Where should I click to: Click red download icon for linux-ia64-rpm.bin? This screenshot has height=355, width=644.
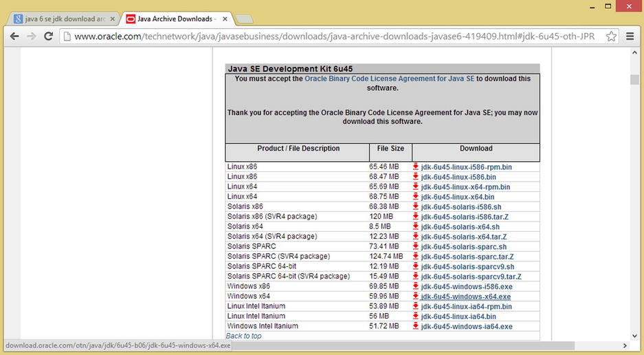[x=416, y=305]
